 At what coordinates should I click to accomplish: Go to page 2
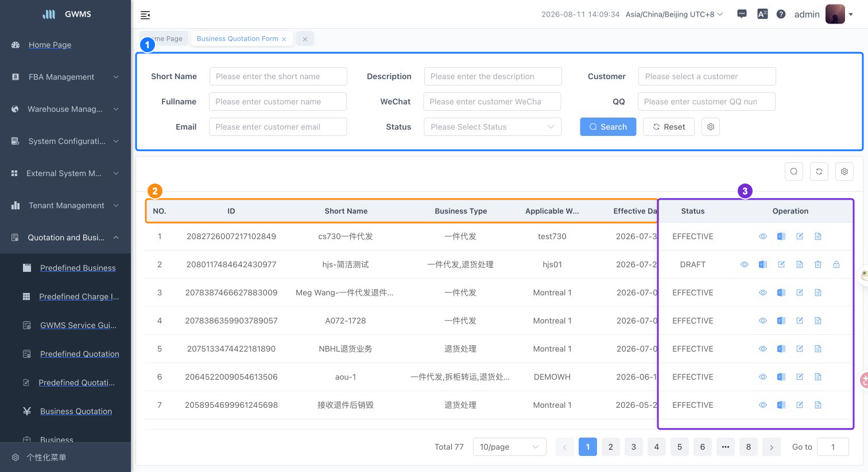coord(611,447)
